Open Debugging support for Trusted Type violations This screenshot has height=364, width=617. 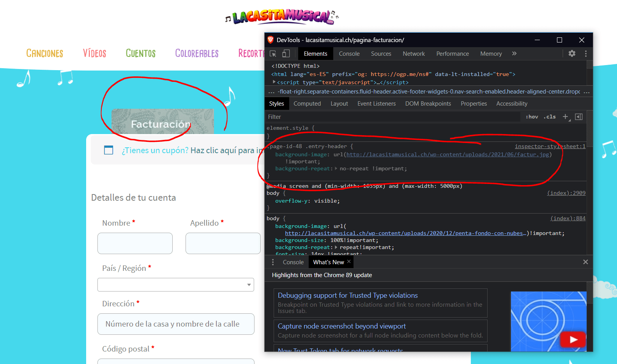coord(348,295)
